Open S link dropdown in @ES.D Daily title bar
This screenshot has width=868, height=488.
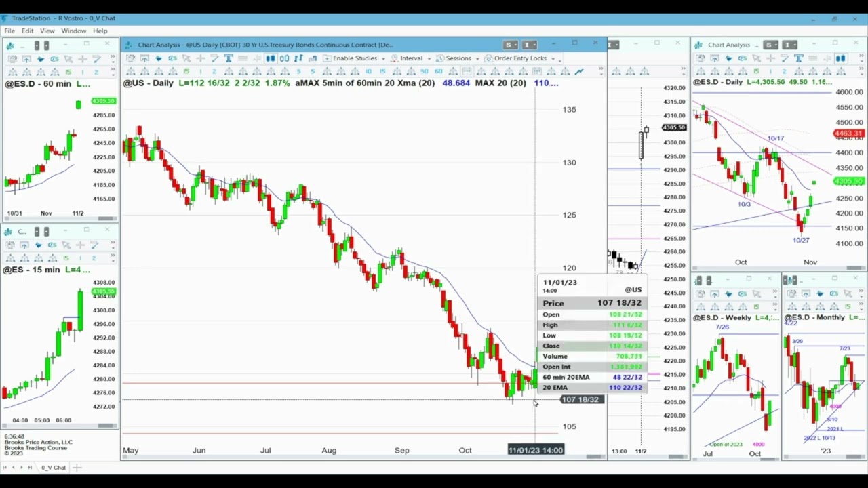point(771,45)
